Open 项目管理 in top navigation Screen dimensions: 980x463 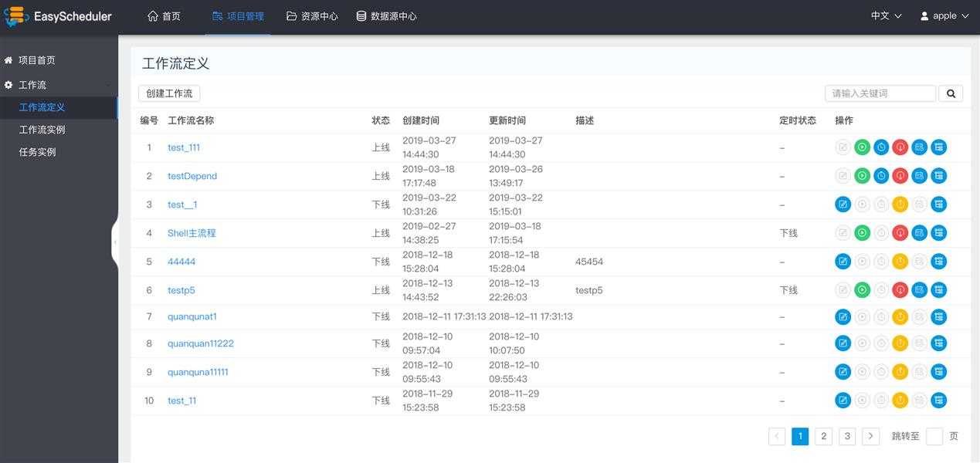click(238, 16)
